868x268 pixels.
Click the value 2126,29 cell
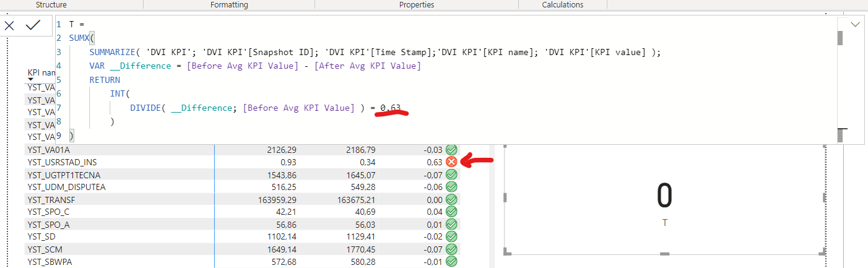coord(281,150)
